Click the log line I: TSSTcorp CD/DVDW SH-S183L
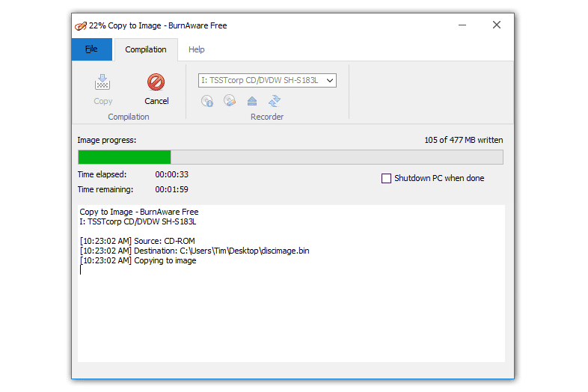Viewport: 588px width, 392px height. point(138,221)
